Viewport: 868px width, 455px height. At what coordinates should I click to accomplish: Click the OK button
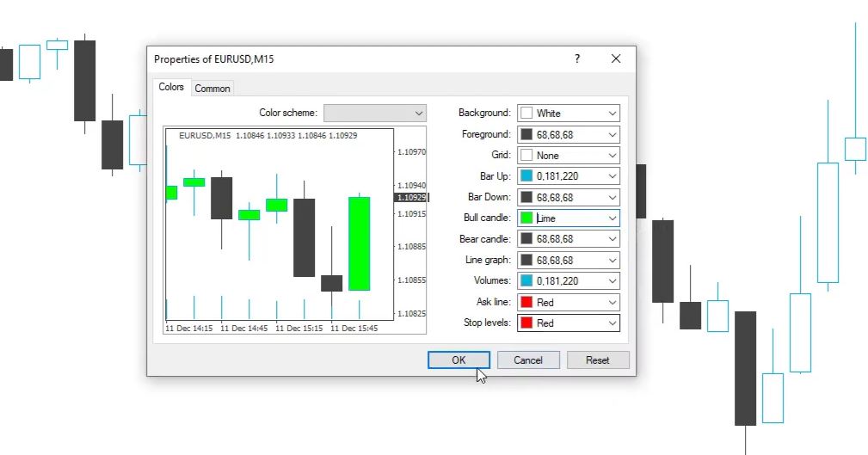point(459,360)
